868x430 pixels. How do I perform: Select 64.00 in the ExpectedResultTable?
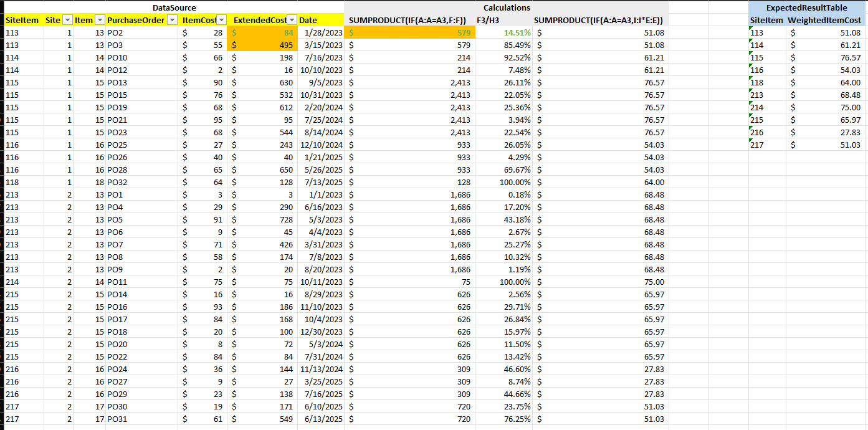point(827,82)
